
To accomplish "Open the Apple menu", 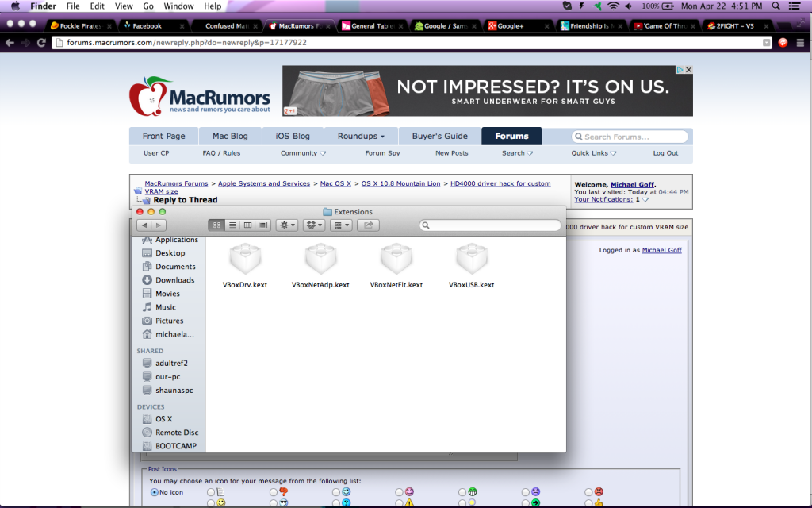I will tap(16, 6).
